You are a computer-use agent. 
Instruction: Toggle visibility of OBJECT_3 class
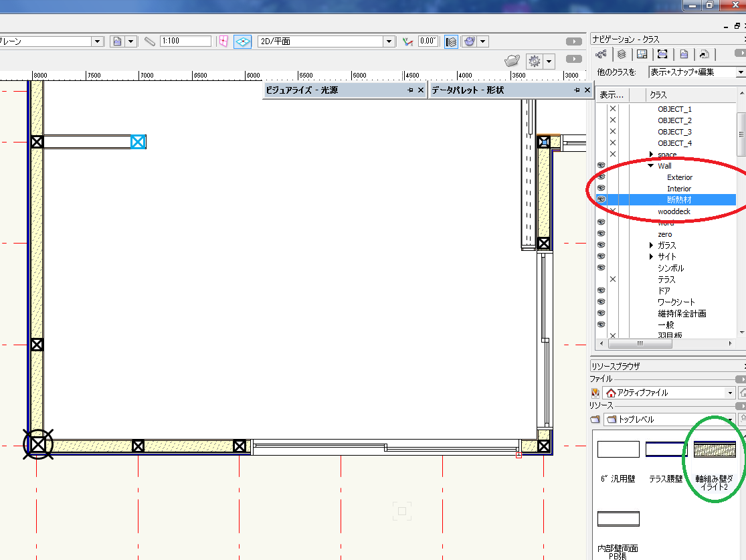[x=613, y=132]
